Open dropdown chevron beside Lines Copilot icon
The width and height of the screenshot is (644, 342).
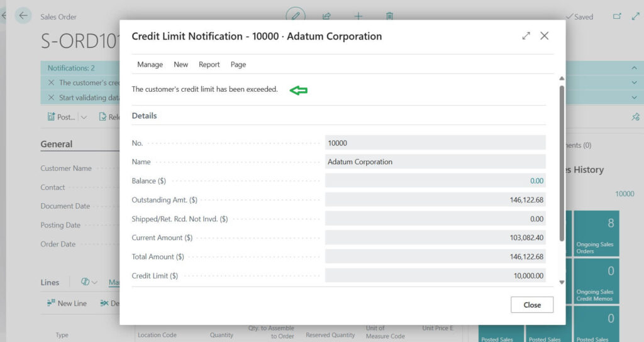[x=94, y=282]
